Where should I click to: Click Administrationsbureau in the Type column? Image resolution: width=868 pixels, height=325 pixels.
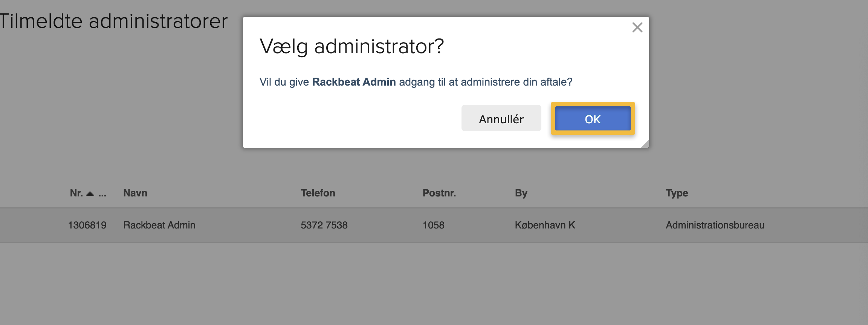coord(716,225)
